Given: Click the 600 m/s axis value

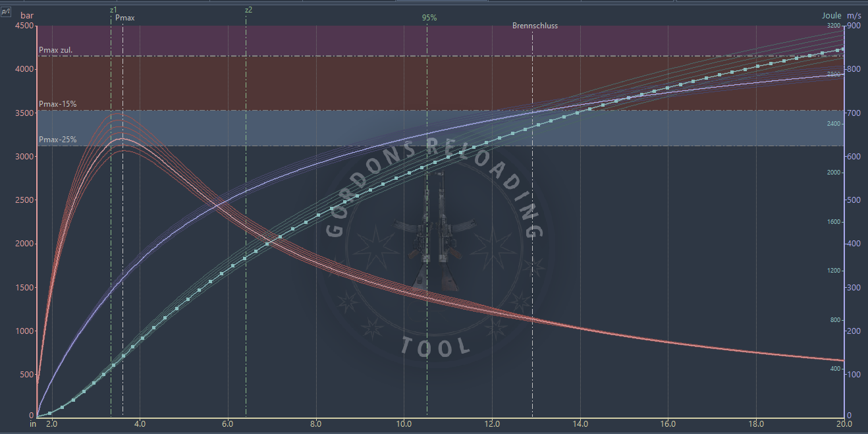Looking at the screenshot, I should [x=854, y=157].
